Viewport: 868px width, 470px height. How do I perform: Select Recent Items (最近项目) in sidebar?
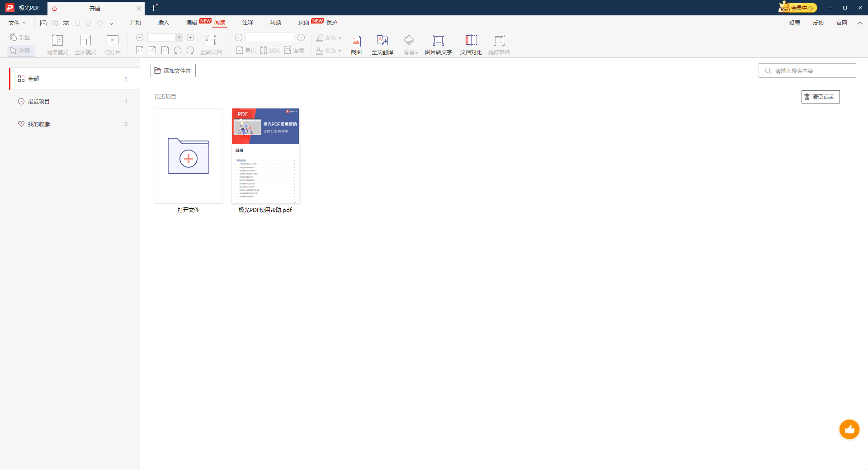click(x=75, y=102)
